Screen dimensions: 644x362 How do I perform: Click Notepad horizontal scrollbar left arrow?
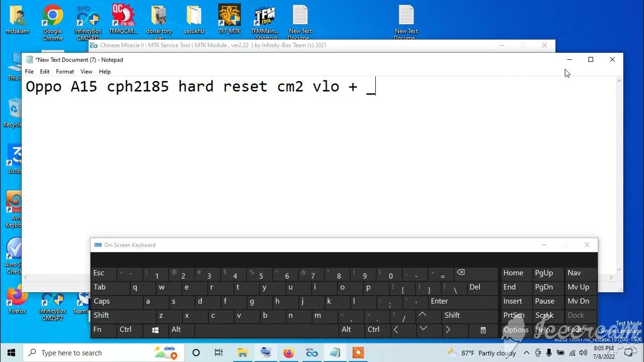26,277
